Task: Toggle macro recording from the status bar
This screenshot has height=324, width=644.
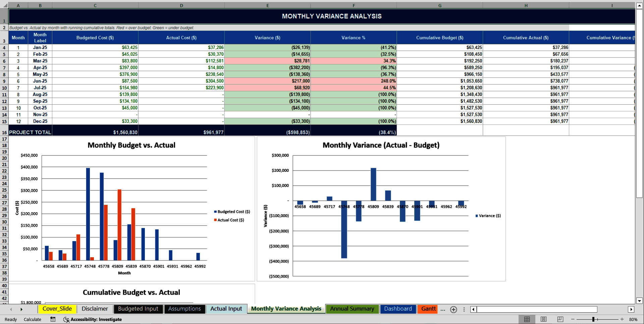Action: point(53,319)
